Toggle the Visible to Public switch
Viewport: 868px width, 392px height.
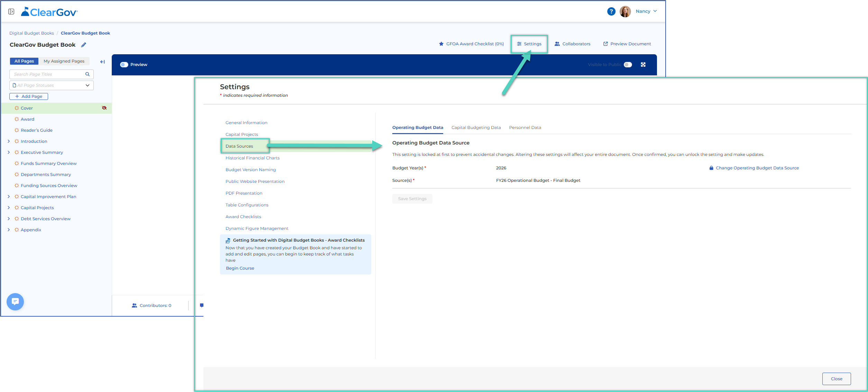click(x=628, y=65)
